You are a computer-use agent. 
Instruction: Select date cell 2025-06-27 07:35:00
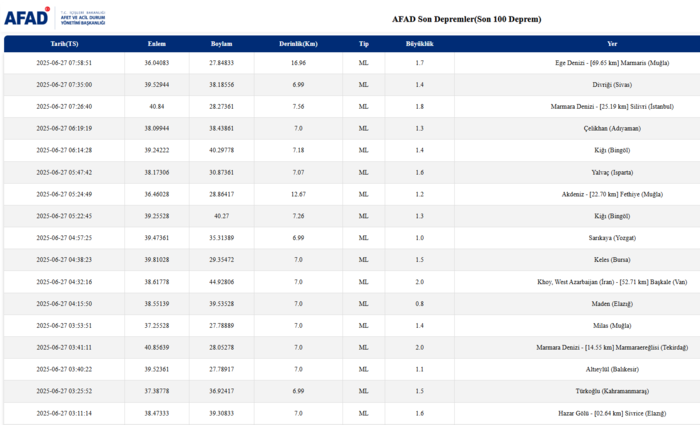click(64, 85)
